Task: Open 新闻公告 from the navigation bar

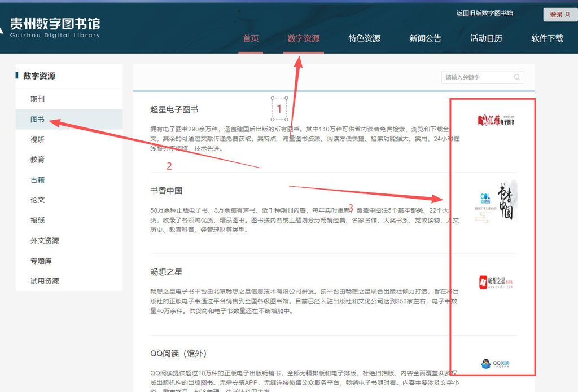Action: [x=426, y=38]
